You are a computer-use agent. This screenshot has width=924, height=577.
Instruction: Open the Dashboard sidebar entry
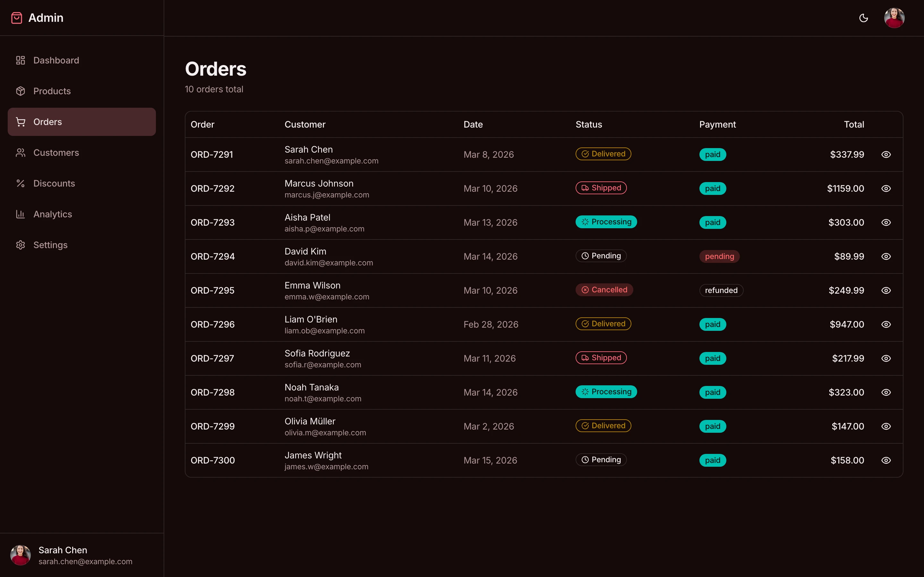point(56,60)
